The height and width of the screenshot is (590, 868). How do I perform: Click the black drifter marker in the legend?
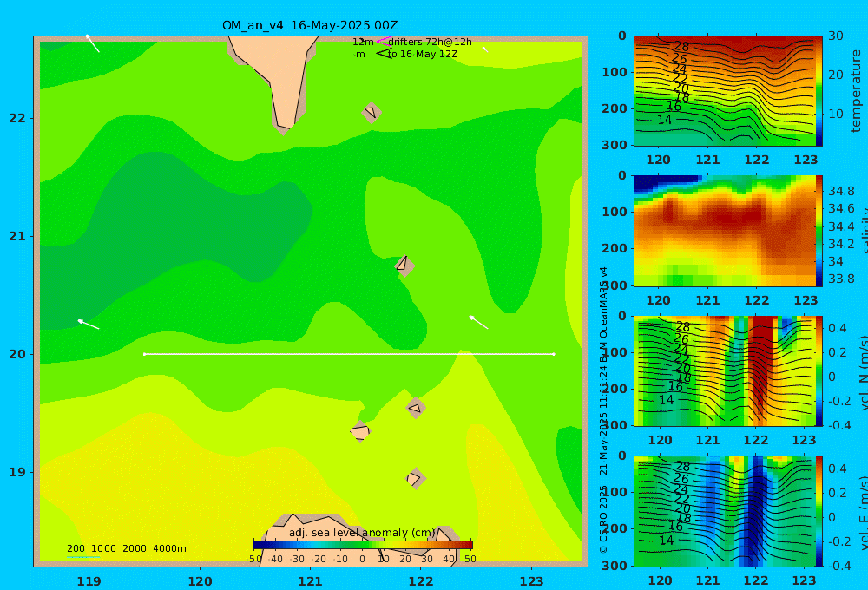coord(384,54)
